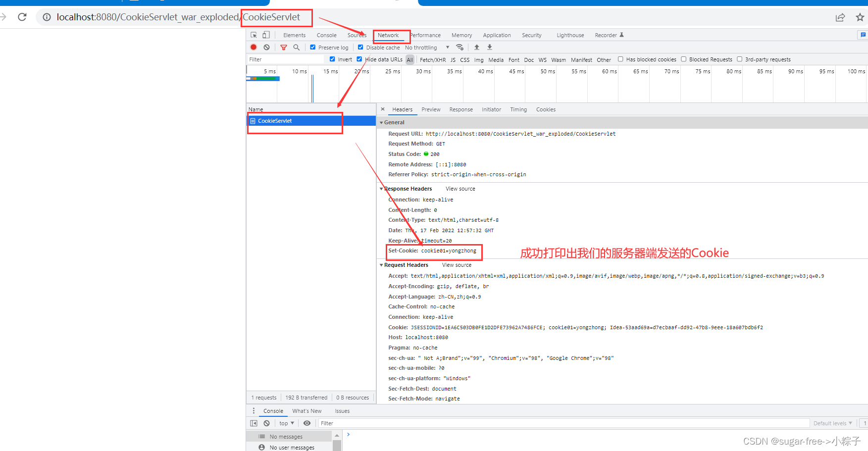Select the No messages list icon row
This screenshot has height=451, width=868.
289,437
